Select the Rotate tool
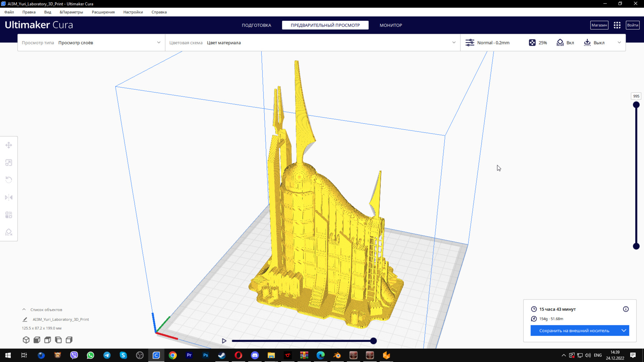 click(9, 180)
